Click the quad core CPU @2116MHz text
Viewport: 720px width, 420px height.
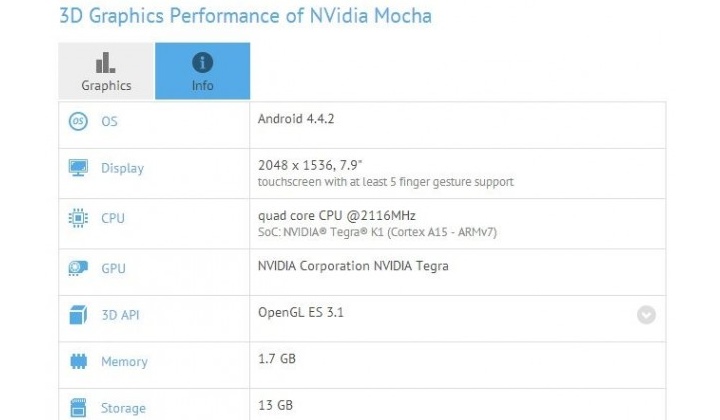click(x=335, y=214)
